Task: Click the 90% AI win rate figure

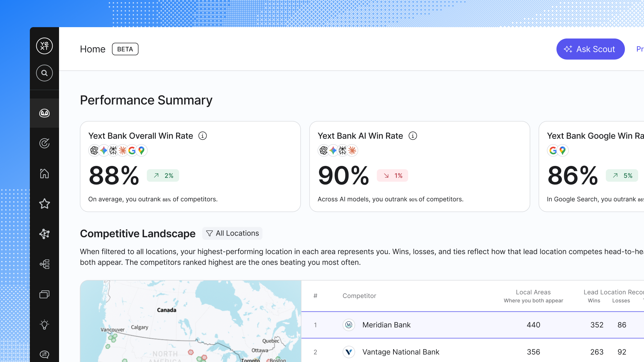Action: pyautogui.click(x=343, y=176)
